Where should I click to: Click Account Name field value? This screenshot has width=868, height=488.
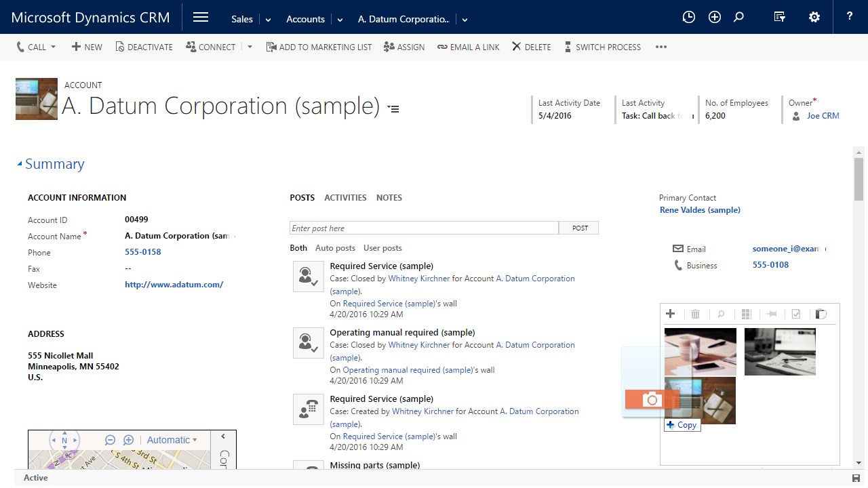[180, 236]
